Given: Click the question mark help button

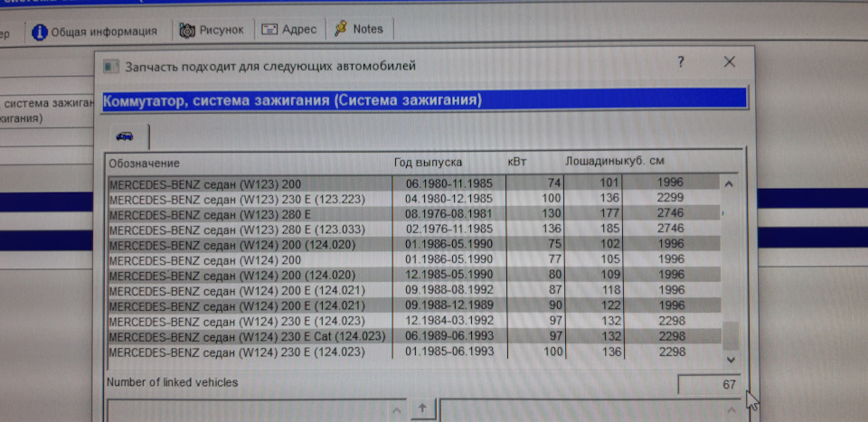Looking at the screenshot, I should [x=681, y=62].
